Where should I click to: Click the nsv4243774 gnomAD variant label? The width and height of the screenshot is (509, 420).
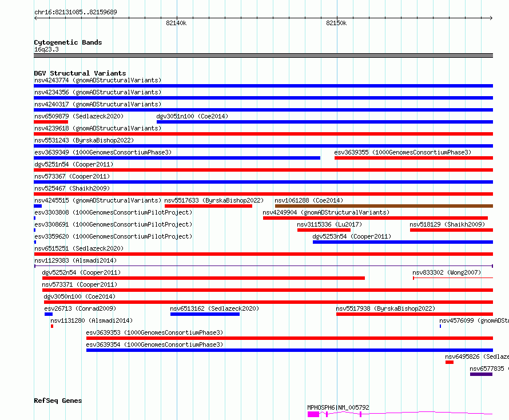click(98, 80)
